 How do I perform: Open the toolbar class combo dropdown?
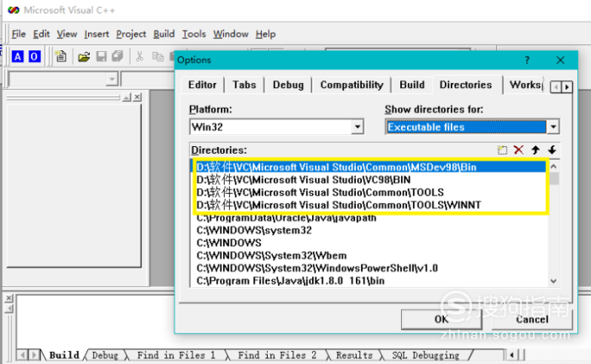coord(112,79)
